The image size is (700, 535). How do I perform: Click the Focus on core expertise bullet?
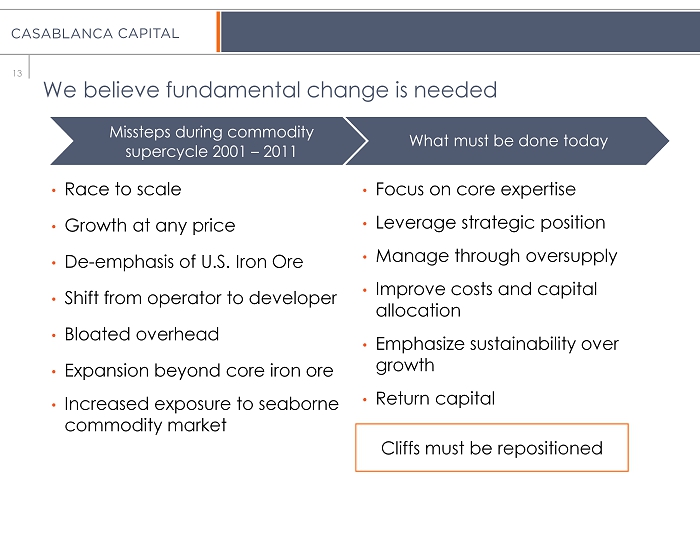tap(475, 189)
